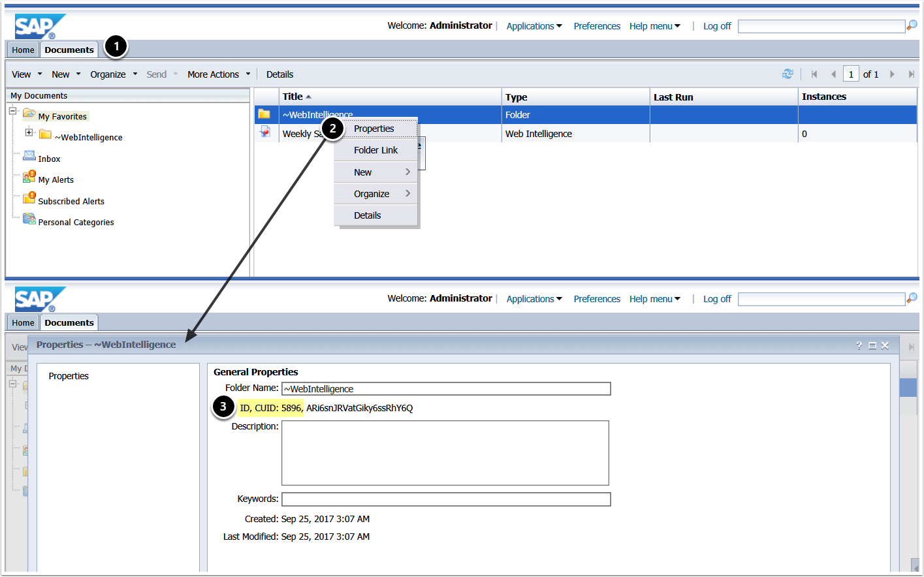Open the View dropdown menu

pyautogui.click(x=27, y=74)
